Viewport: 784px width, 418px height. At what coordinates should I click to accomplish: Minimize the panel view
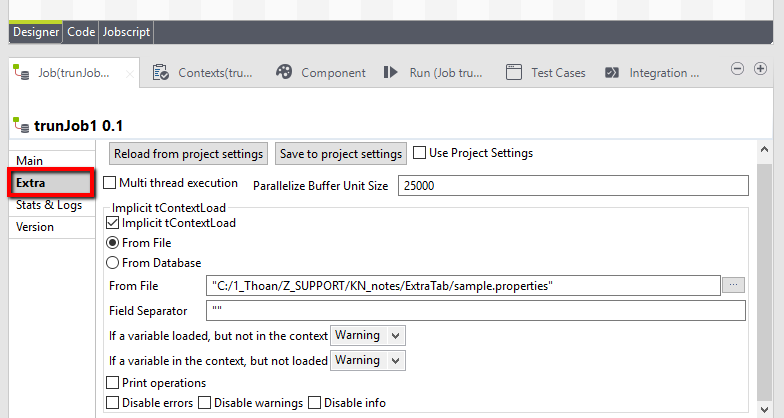tap(736, 69)
